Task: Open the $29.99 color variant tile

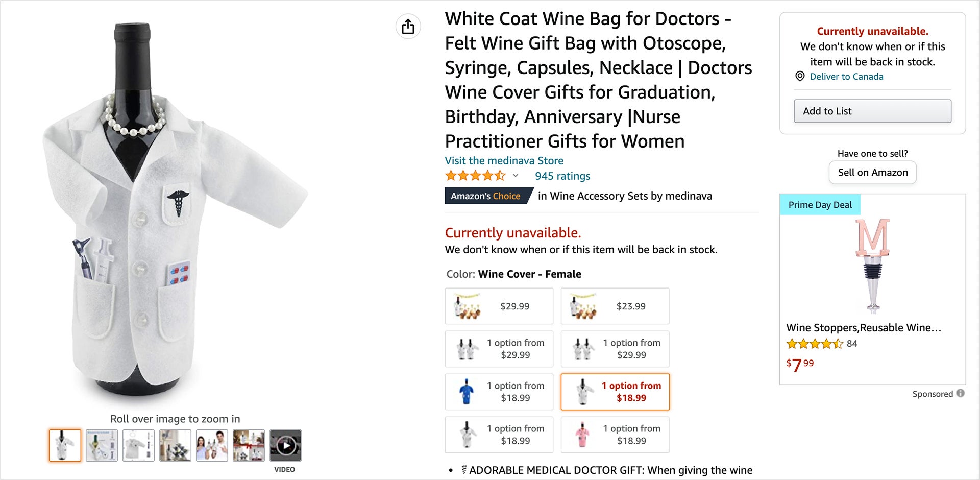Action: 499,306
